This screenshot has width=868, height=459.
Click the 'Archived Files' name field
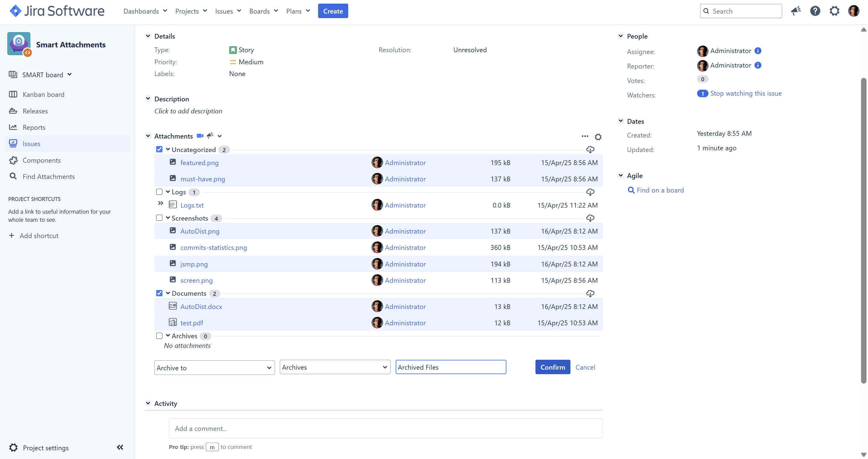tap(450, 367)
